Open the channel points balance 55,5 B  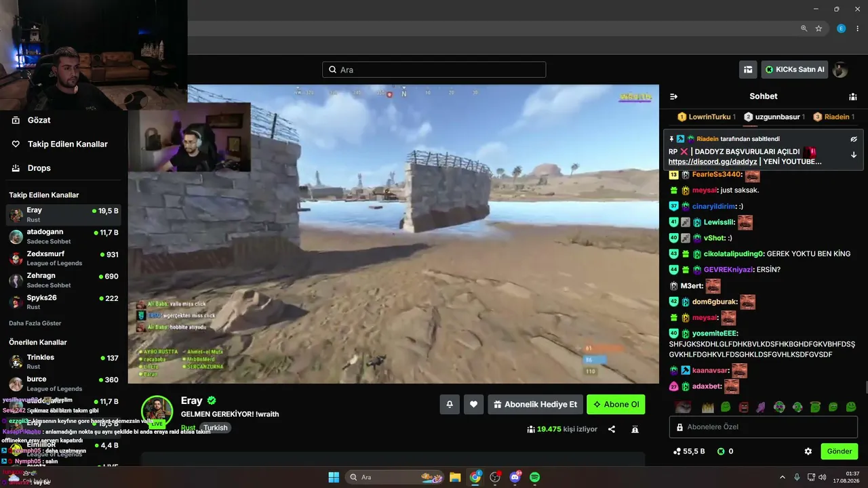point(688,451)
